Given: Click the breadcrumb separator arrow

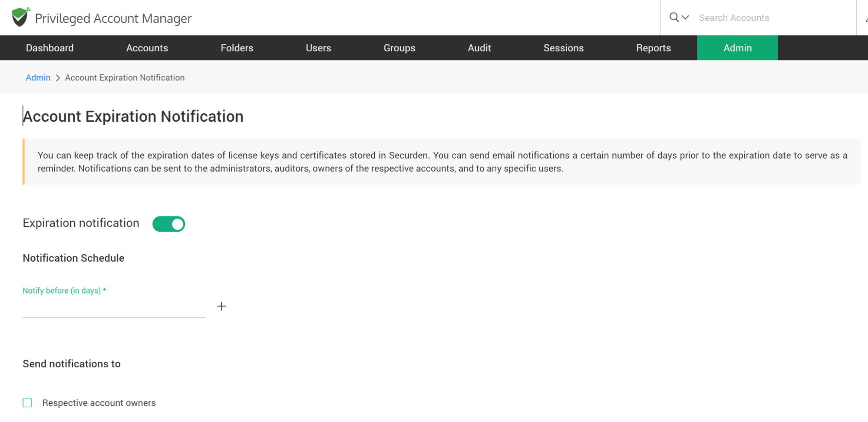Looking at the screenshot, I should tap(58, 78).
